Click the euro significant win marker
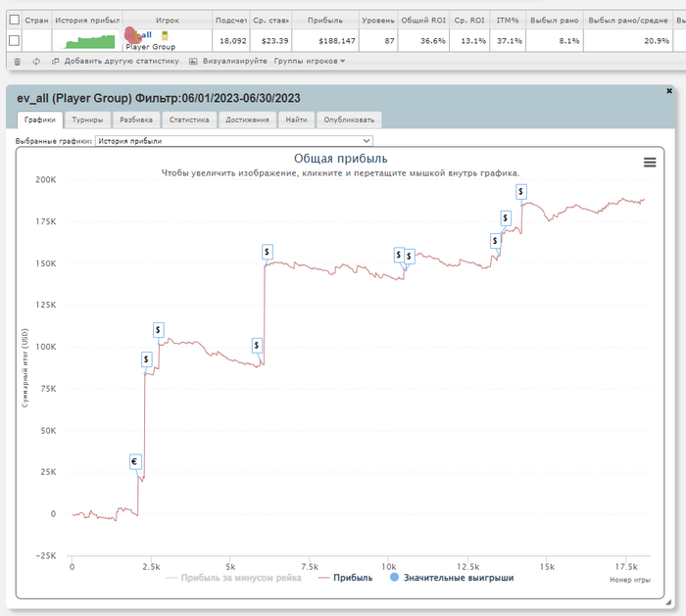Viewport: 686px width, 616px height. [x=135, y=461]
